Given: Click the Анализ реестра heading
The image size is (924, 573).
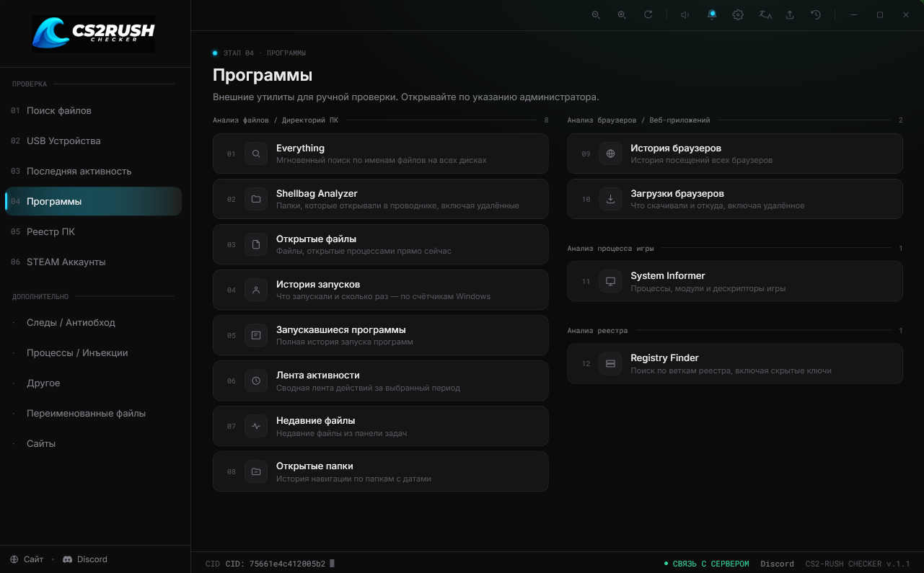Looking at the screenshot, I should [x=597, y=331].
